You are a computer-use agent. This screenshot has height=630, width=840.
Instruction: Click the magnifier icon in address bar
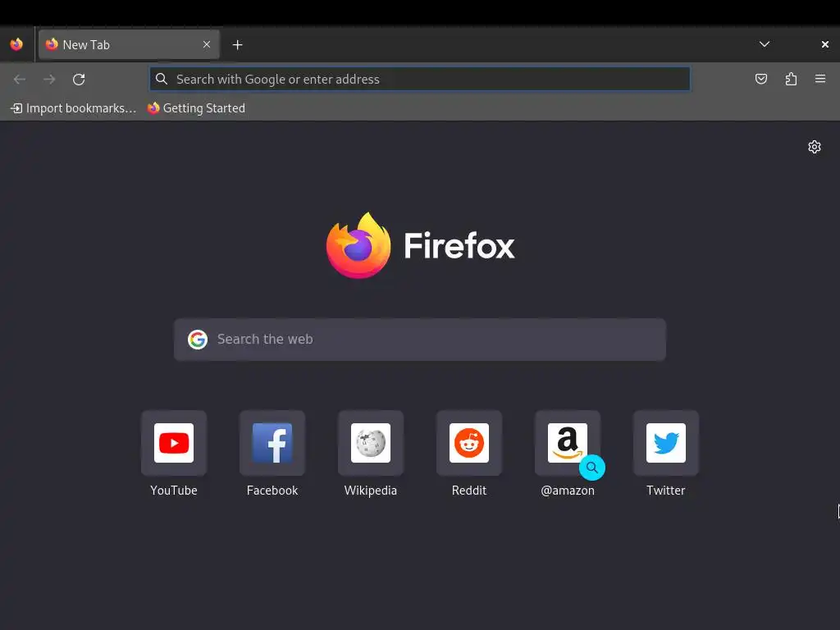pos(162,79)
